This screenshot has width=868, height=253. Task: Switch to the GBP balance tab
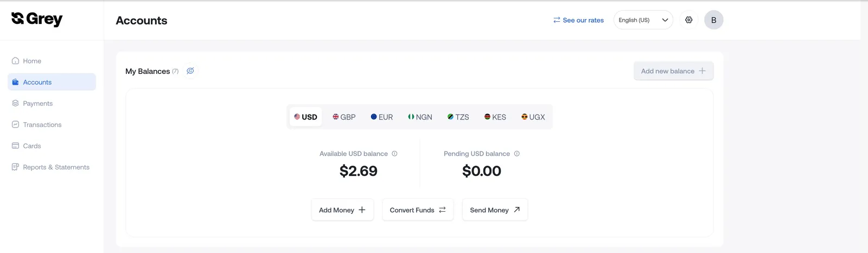(344, 117)
